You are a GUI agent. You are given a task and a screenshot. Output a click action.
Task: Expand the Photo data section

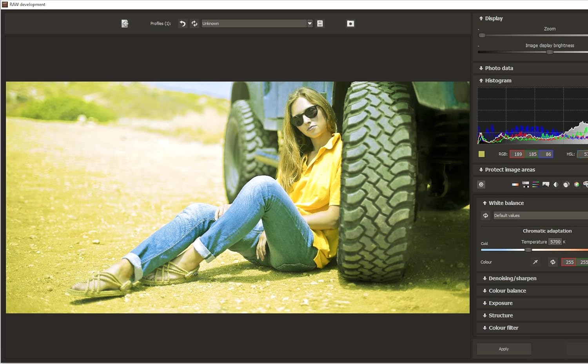tap(499, 68)
